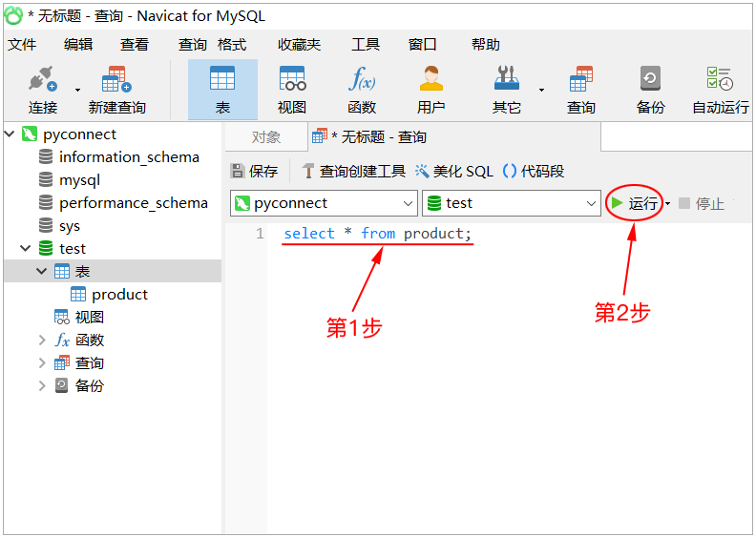This screenshot has width=756, height=537.
Task: Open the 用户 user toolbar icon
Action: pos(431,90)
